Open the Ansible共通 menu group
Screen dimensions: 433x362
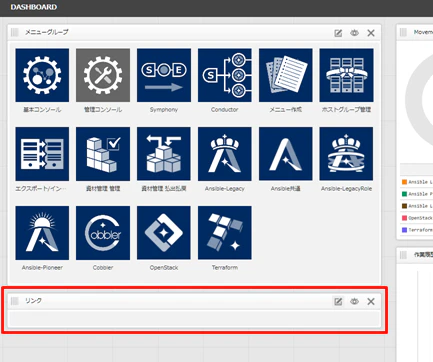pos(286,154)
